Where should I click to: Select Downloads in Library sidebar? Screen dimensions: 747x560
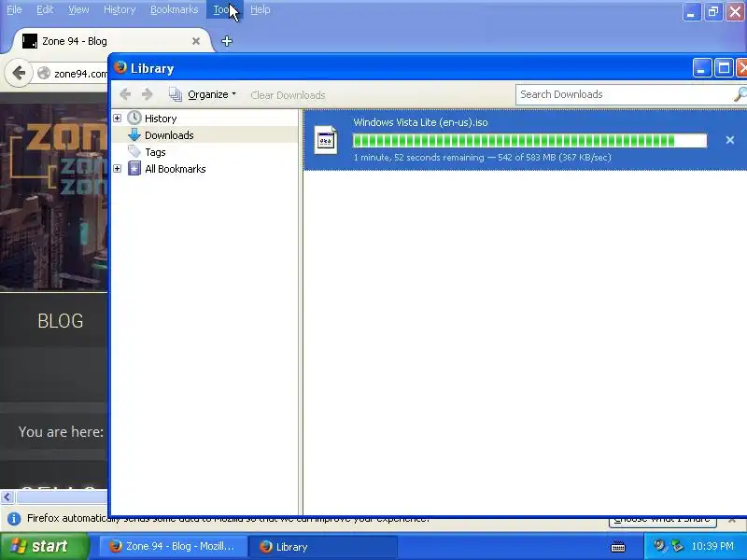[169, 135]
